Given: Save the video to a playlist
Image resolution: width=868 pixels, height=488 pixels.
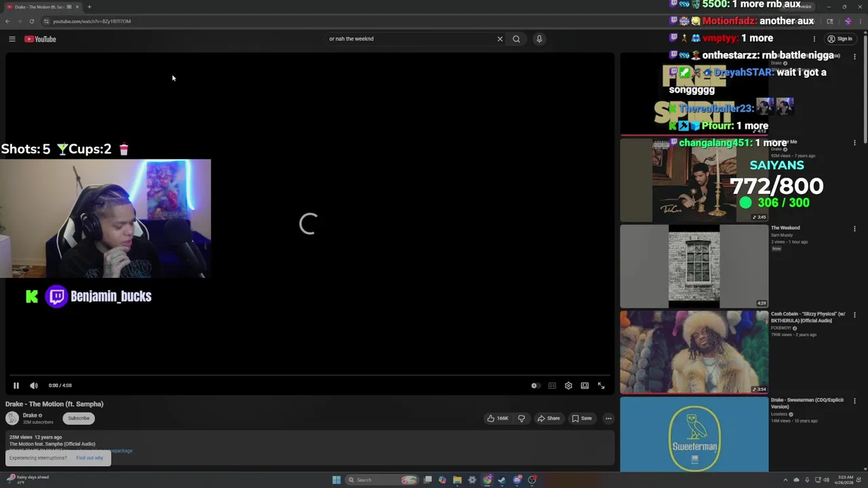Looking at the screenshot, I should (x=582, y=418).
